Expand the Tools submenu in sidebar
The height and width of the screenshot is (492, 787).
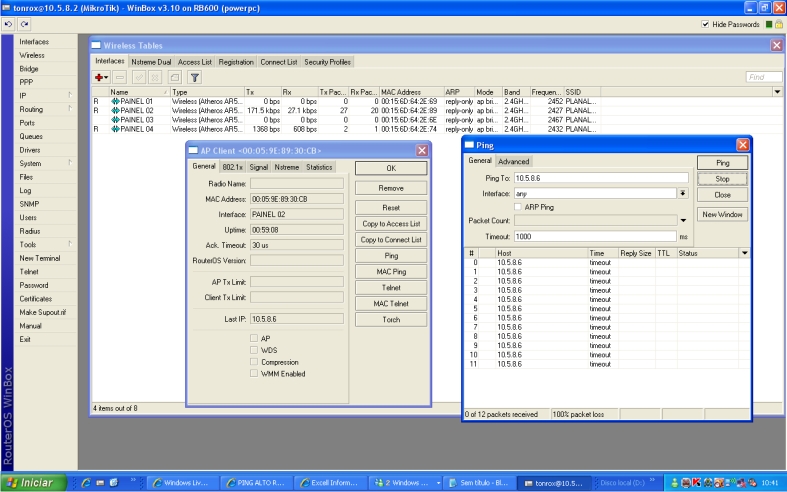(70, 244)
